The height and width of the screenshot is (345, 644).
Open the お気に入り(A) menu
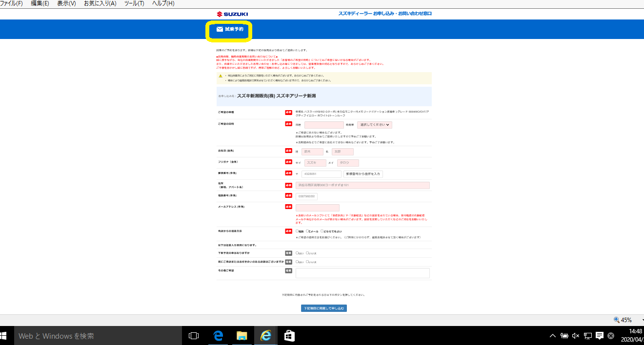click(100, 3)
